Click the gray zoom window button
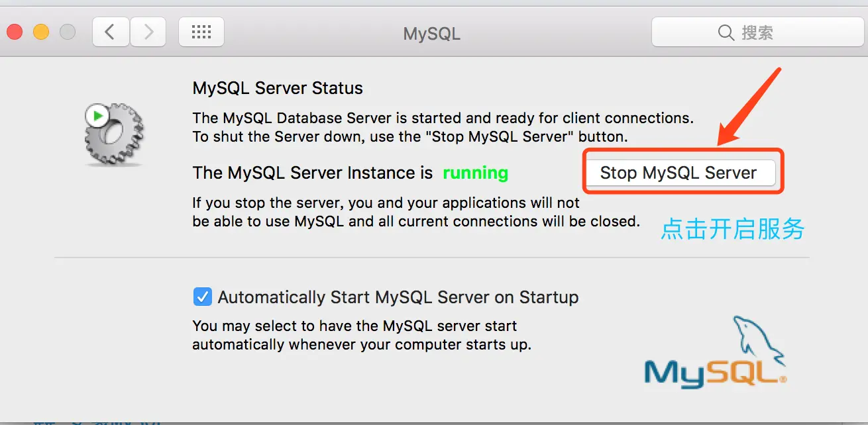This screenshot has width=868, height=425. 68,32
